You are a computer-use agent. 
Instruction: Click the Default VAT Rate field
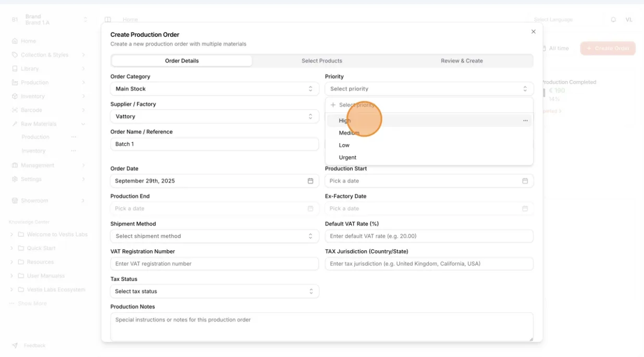[x=429, y=236]
